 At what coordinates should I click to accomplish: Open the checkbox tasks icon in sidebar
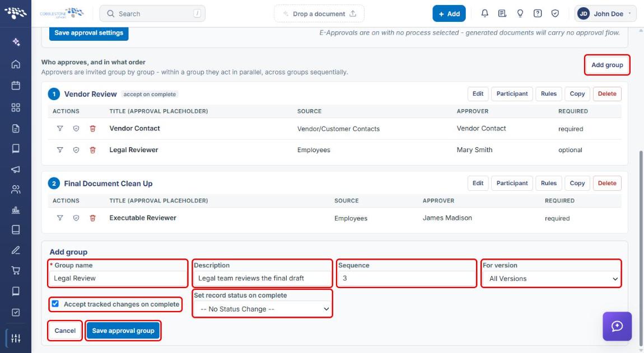16,312
